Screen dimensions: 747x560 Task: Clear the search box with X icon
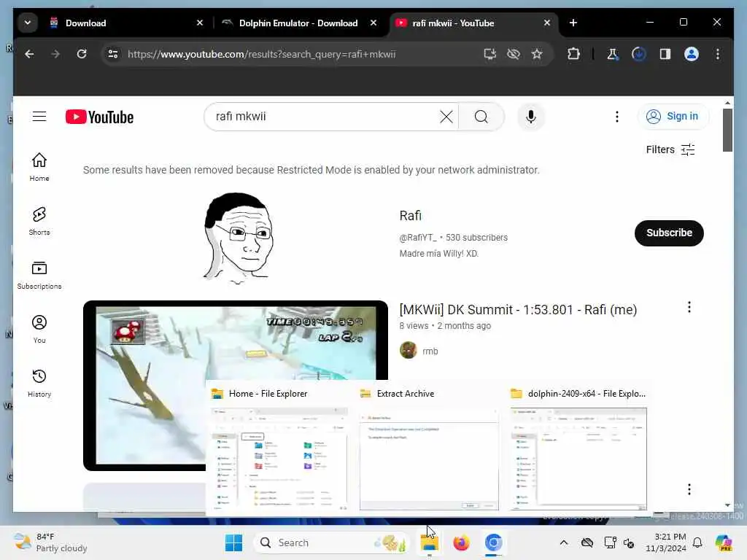tap(446, 117)
